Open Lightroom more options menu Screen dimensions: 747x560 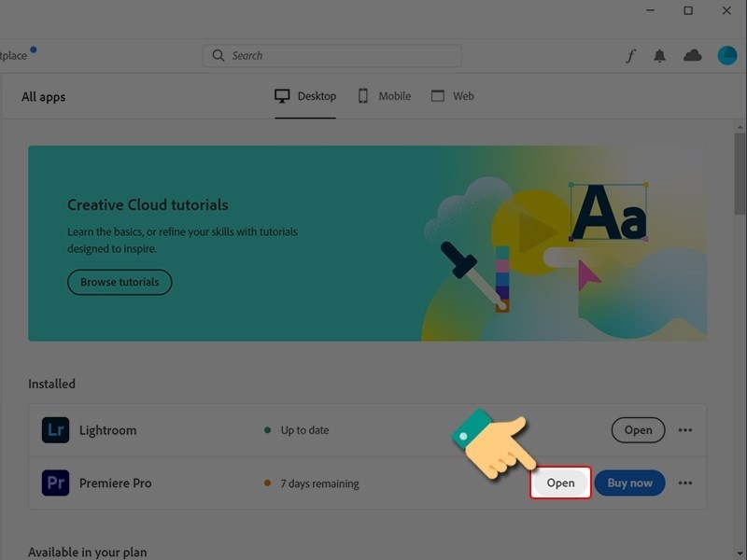click(685, 430)
